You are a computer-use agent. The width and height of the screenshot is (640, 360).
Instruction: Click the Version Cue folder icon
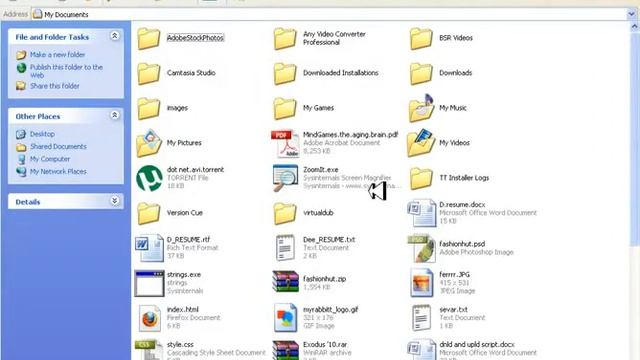(x=149, y=213)
